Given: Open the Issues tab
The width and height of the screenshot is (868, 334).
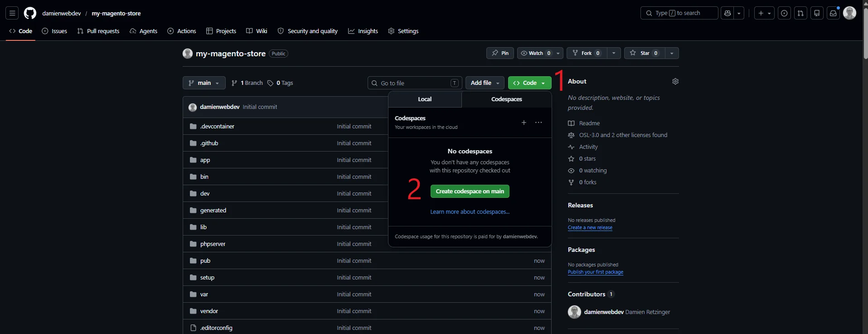Looking at the screenshot, I should click(x=54, y=31).
